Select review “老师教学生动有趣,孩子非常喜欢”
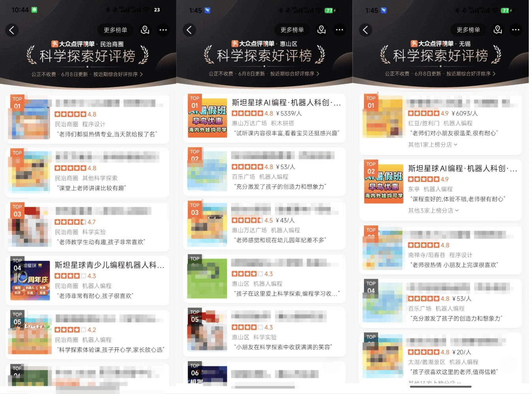 tap(101, 242)
